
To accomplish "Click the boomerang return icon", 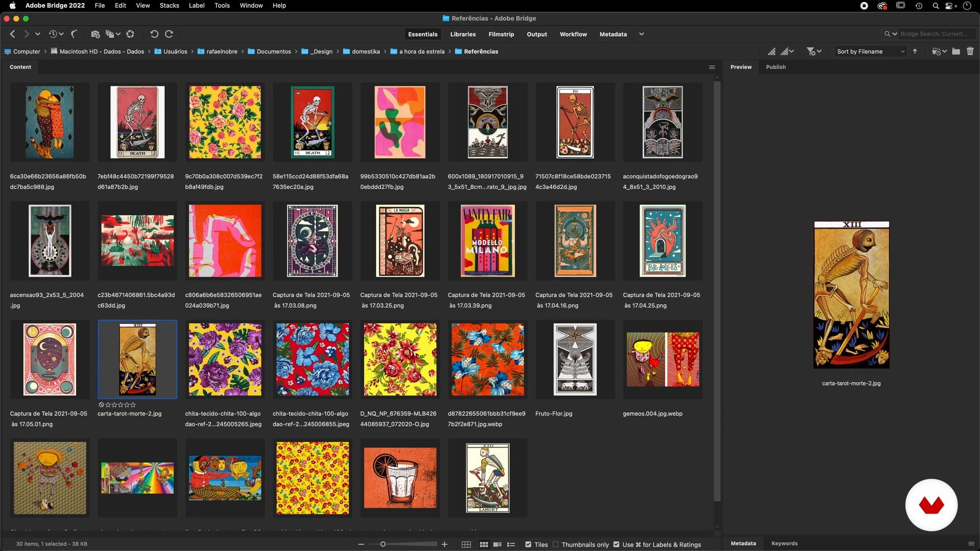I will [x=75, y=34].
